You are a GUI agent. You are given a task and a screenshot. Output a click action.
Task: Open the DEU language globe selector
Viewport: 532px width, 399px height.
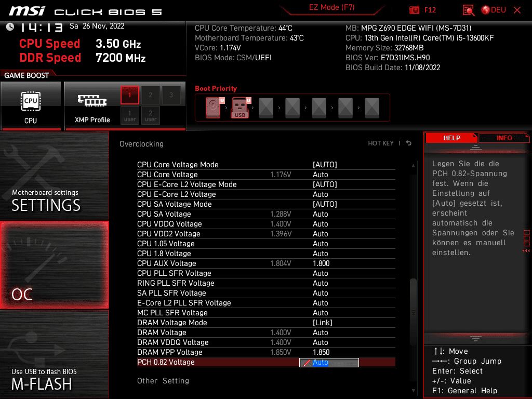pos(494,10)
